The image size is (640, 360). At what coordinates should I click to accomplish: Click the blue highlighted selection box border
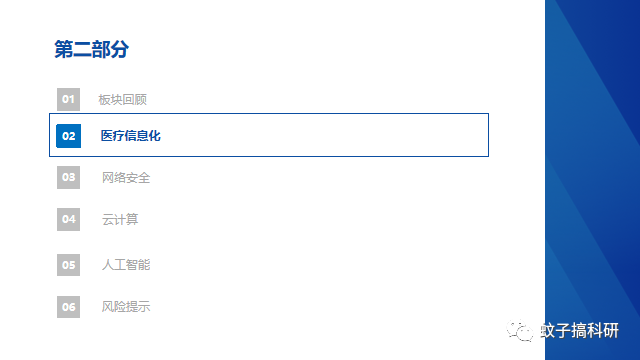click(x=269, y=114)
